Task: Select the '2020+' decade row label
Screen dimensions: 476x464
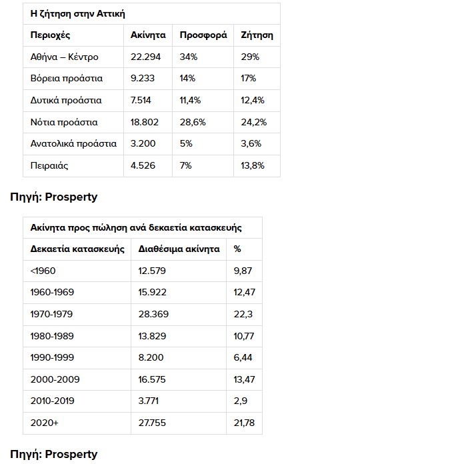Action: (x=44, y=423)
